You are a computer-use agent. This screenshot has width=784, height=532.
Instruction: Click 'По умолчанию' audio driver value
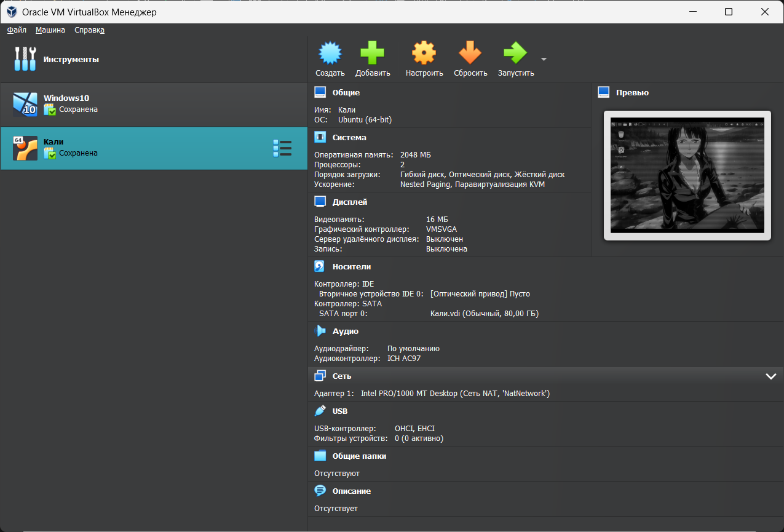413,348
